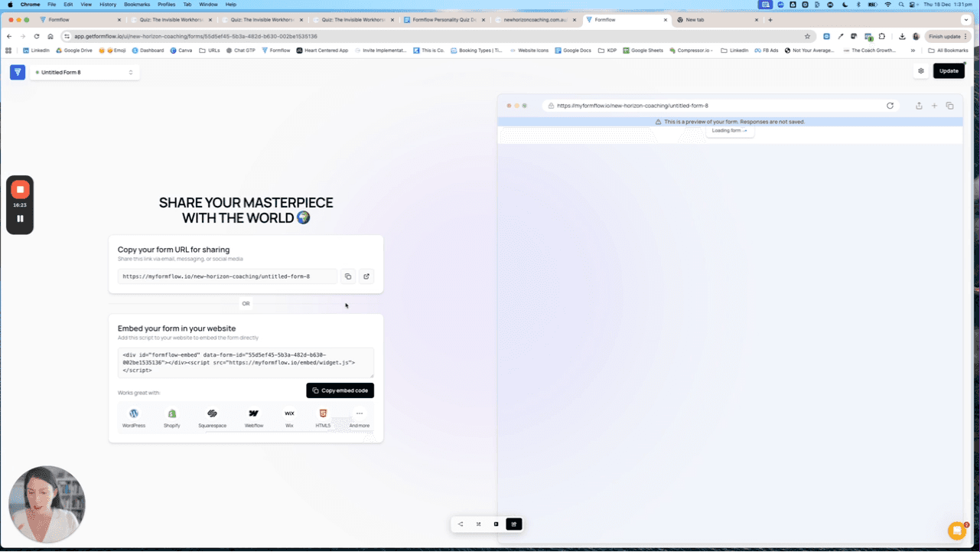Click the And more ellipsis icon
Viewport: 980px width, 552px height.
pos(360,413)
